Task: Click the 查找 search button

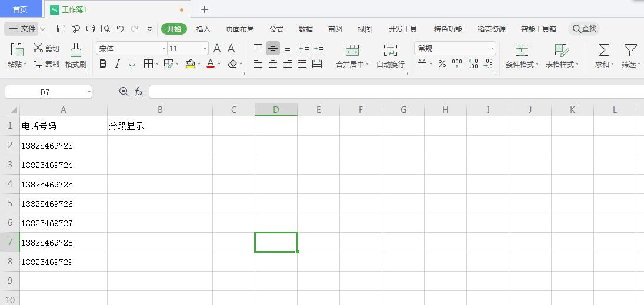Action: (x=584, y=29)
